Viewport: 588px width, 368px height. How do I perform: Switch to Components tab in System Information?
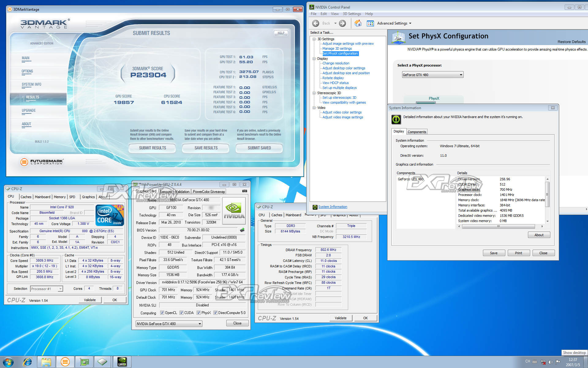coord(417,132)
